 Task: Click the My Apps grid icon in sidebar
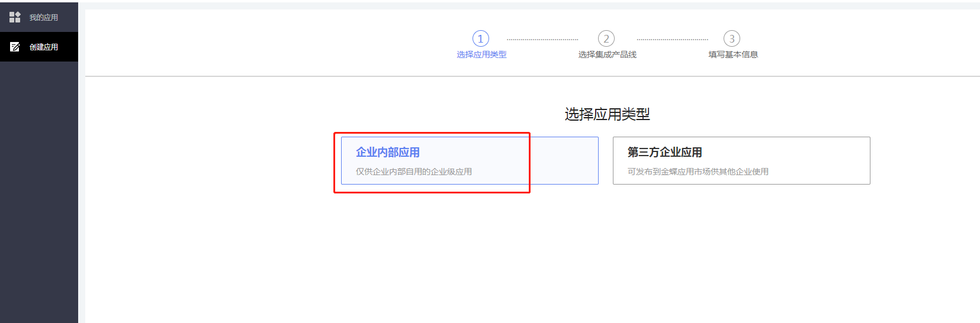(15, 17)
